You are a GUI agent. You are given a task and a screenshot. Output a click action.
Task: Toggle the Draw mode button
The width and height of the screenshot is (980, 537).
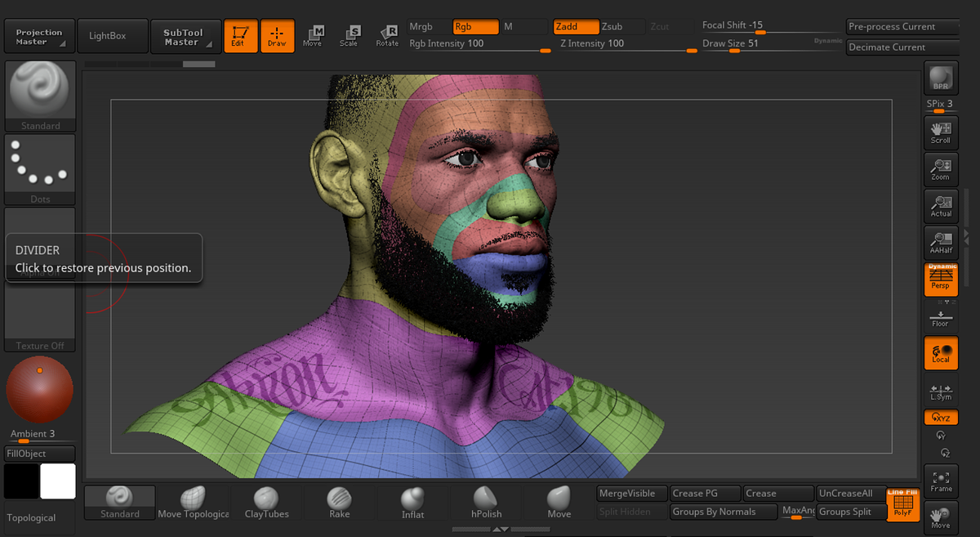(278, 36)
